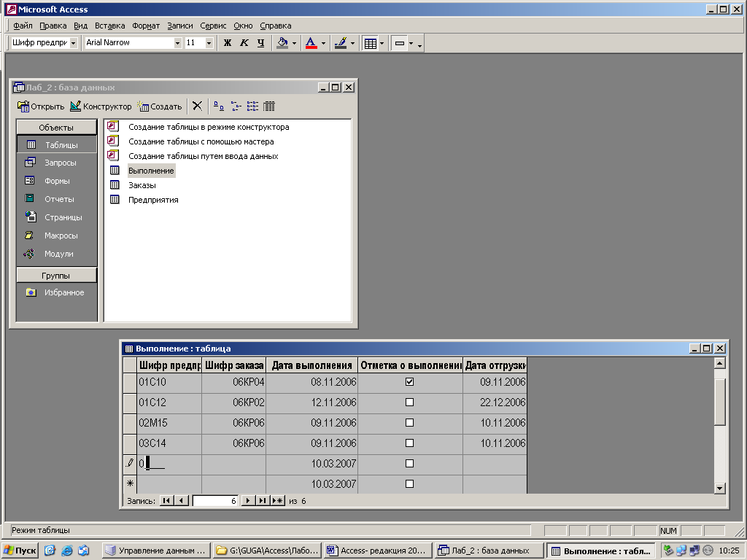
Task: Go to first record navigation button
Action: (166, 500)
